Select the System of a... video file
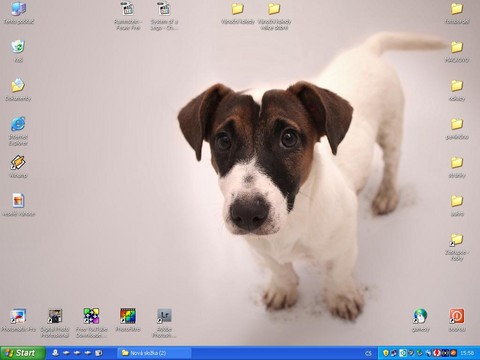Screen dimensions: 480x360 click(164, 9)
